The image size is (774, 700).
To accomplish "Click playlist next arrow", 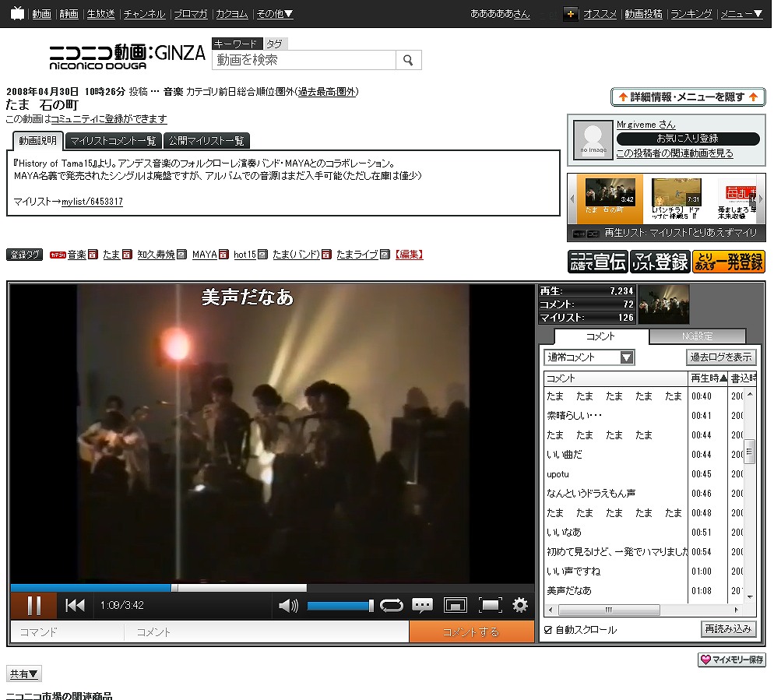I will (x=761, y=199).
